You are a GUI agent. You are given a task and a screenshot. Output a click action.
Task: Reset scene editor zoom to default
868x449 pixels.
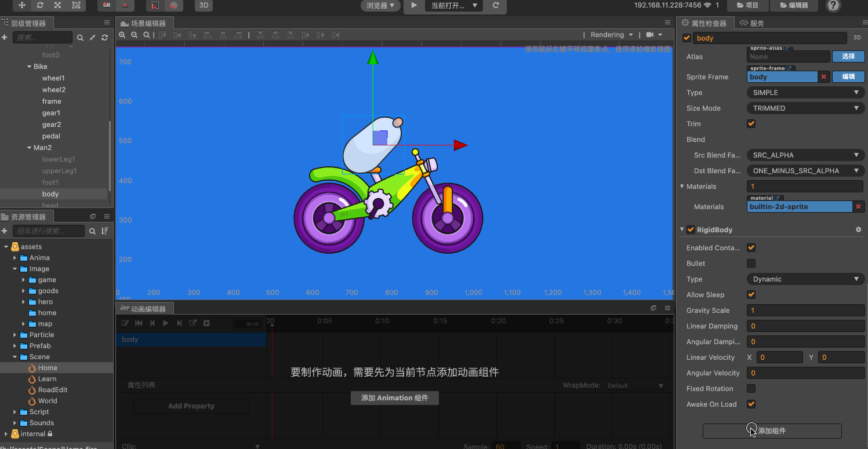pos(147,35)
